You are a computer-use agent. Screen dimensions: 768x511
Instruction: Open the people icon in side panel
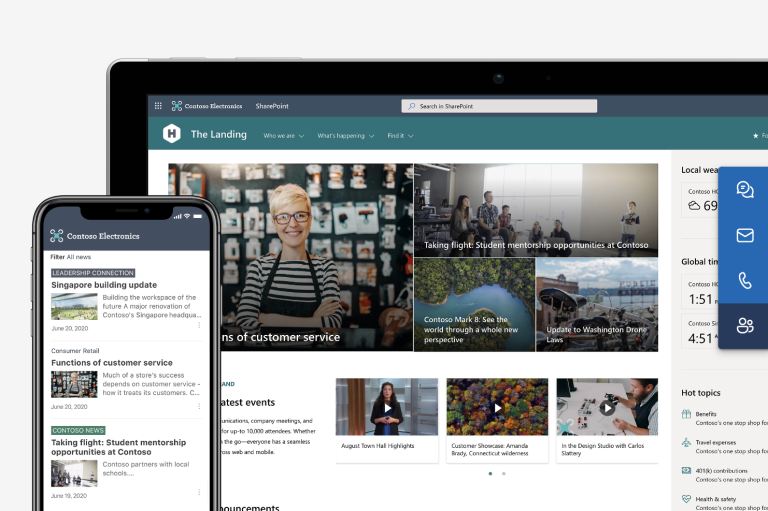pos(745,325)
